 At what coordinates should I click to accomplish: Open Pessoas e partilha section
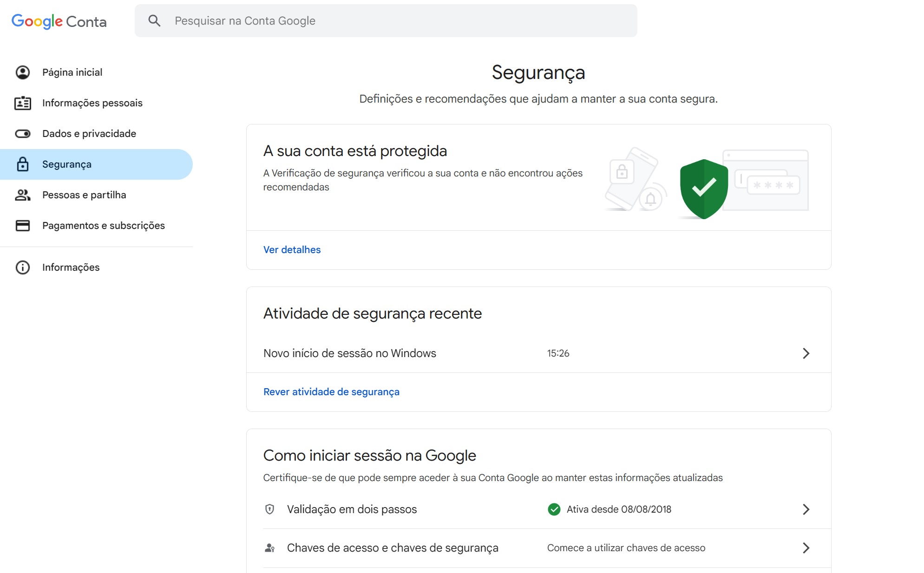84,195
